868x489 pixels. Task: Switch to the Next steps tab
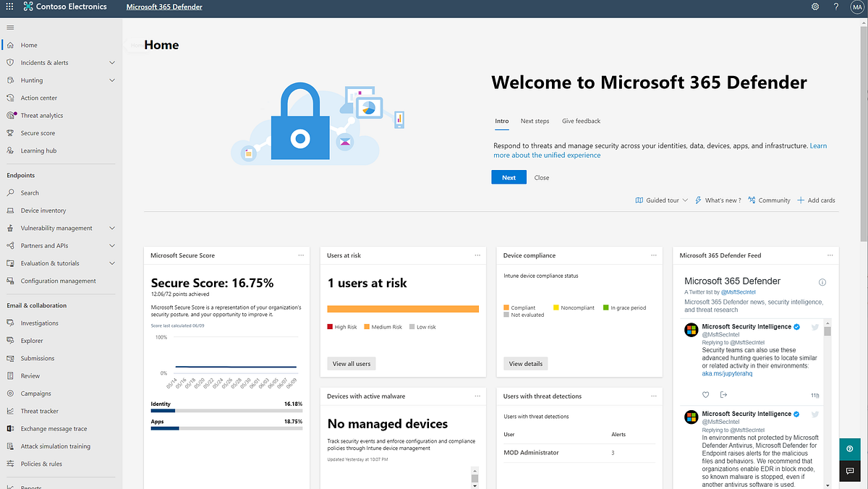pos(535,121)
